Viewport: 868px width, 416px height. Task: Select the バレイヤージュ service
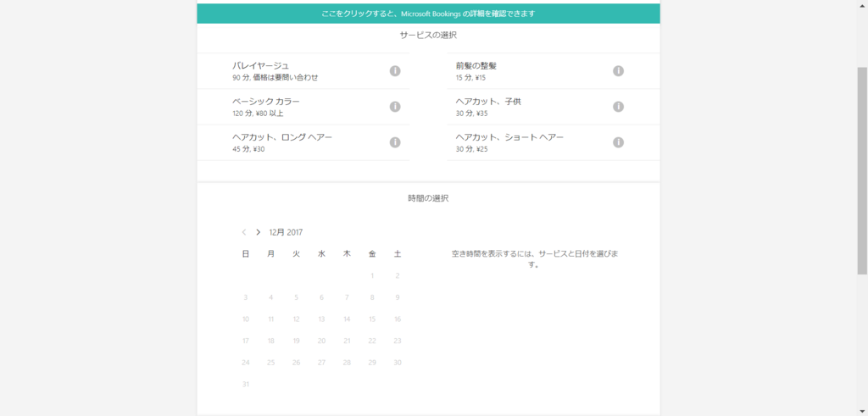pos(303,71)
